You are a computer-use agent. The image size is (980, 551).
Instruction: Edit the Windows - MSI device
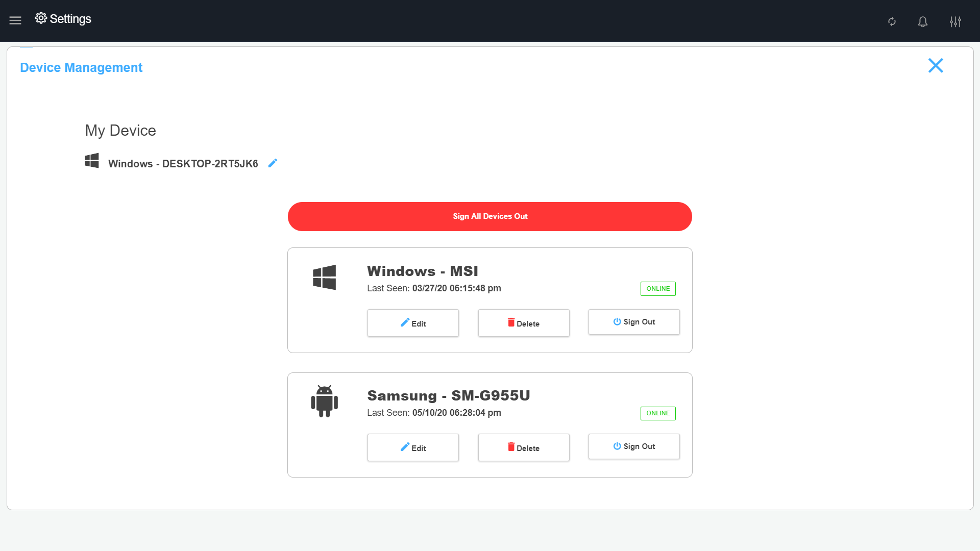[412, 323]
